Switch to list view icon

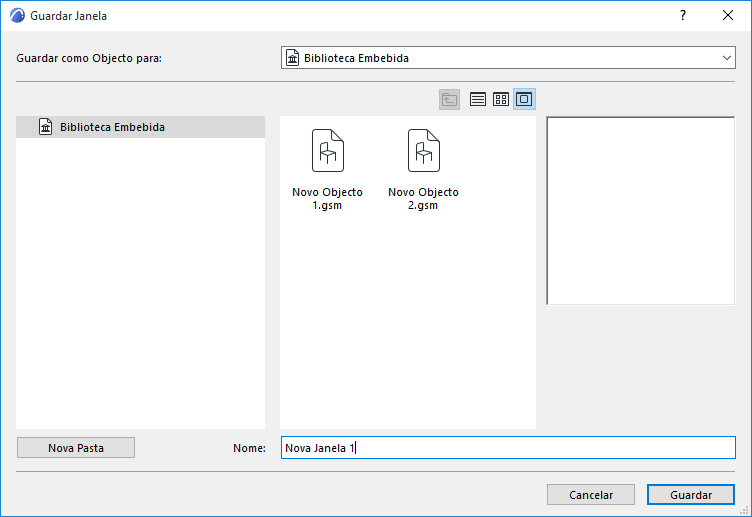[x=478, y=99]
